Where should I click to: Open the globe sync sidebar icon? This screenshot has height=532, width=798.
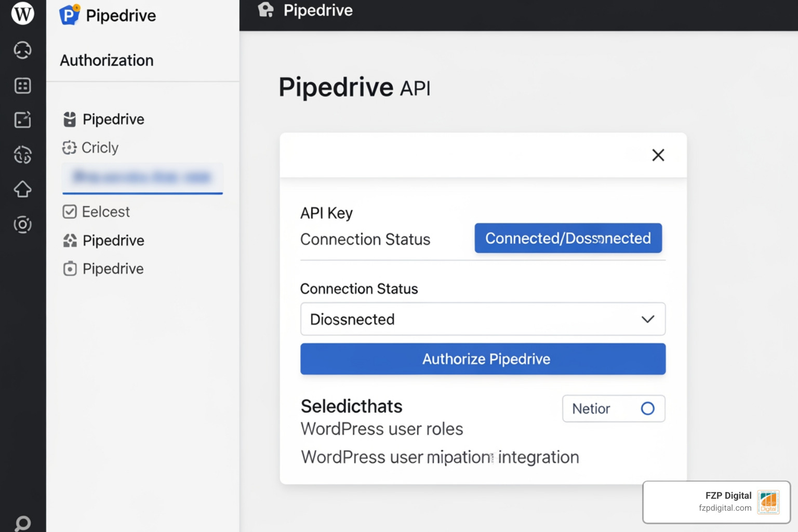pos(22,154)
